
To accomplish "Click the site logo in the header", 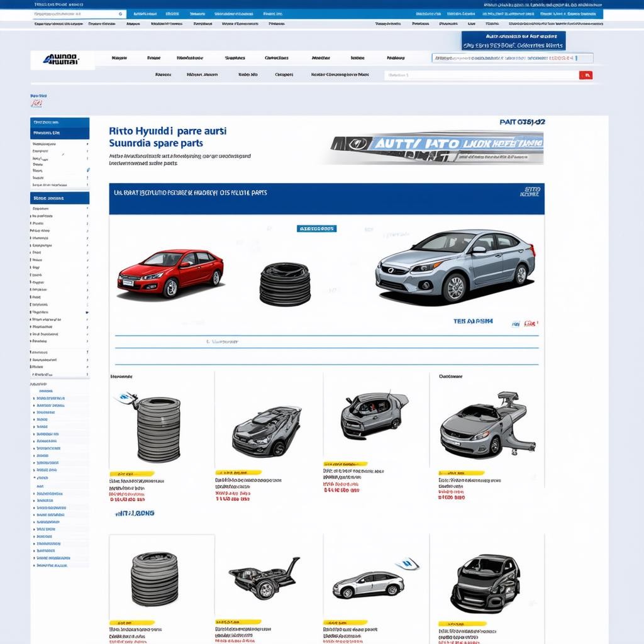I will pyautogui.click(x=61, y=59).
